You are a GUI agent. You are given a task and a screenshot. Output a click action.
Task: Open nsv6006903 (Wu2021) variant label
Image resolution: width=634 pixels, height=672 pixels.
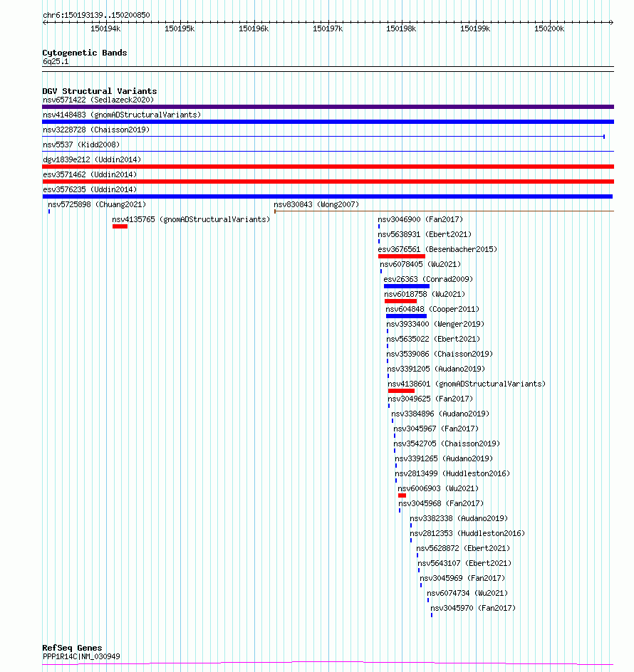(438, 490)
